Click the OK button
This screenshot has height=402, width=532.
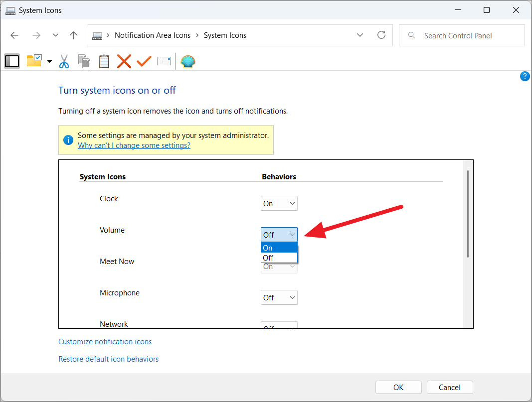398,387
